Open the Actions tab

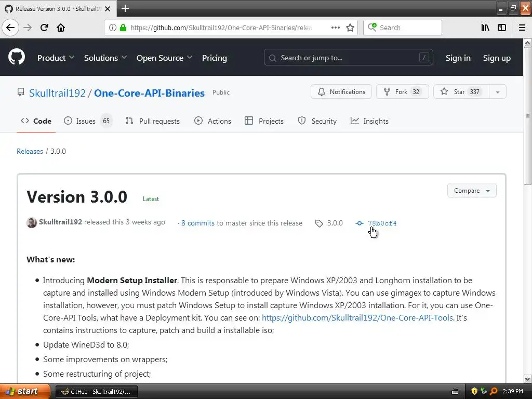(212, 121)
